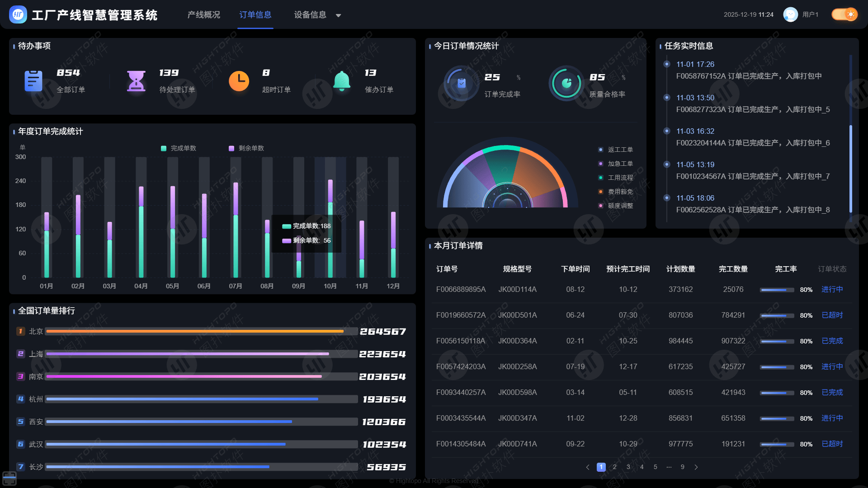
Task: Click the orange clock 超时订单 icon
Action: point(239,81)
